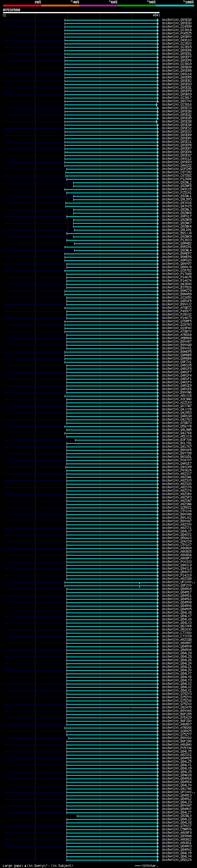
Task: Click the yellow gap marker in the Q9FZ00 row
Action: [x=140, y=587]
